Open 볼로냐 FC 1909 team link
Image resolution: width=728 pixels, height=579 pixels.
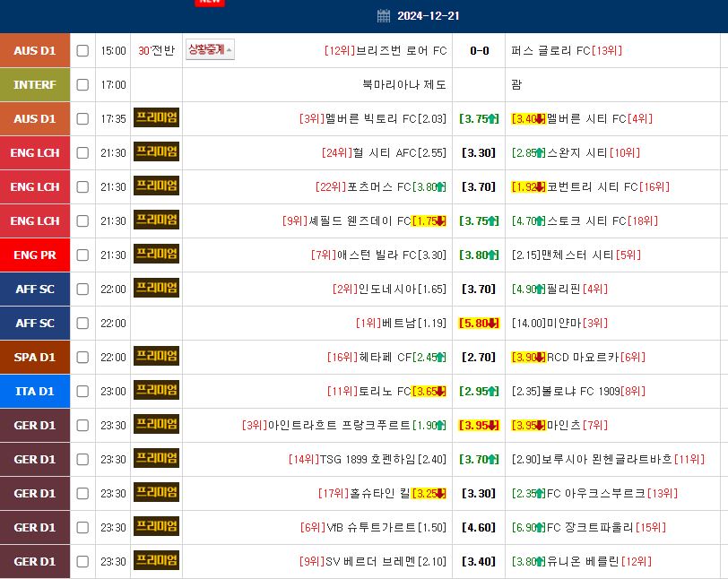click(581, 392)
